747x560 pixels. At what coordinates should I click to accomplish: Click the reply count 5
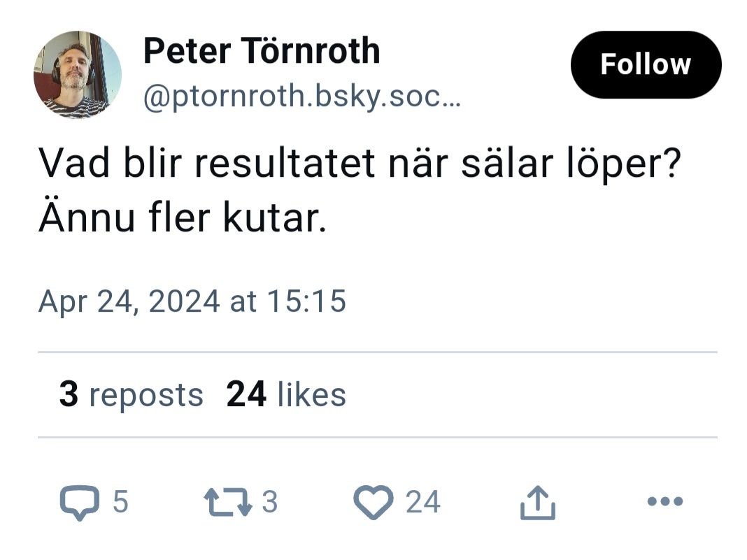(120, 502)
